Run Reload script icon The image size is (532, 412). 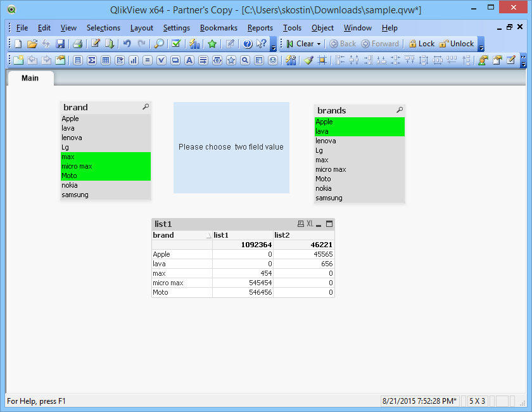110,44
